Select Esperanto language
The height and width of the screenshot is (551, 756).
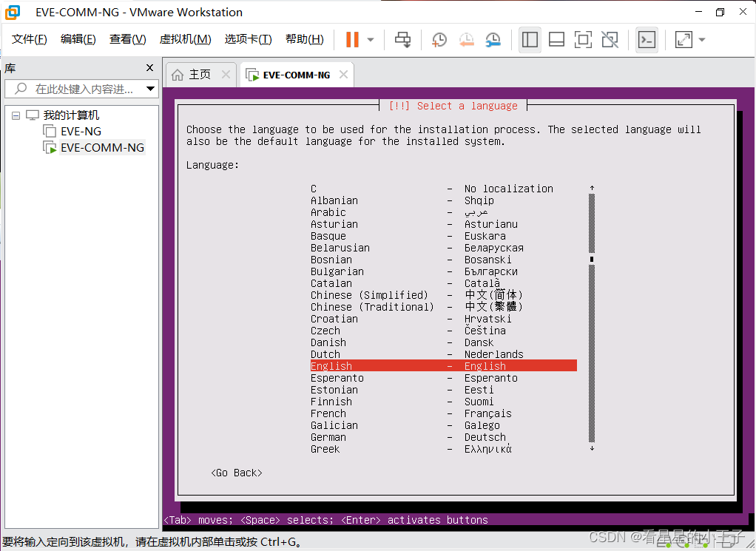pyautogui.click(x=444, y=378)
